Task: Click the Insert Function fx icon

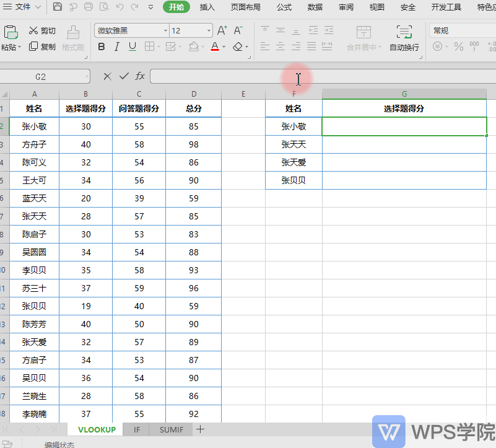Action: (x=140, y=76)
